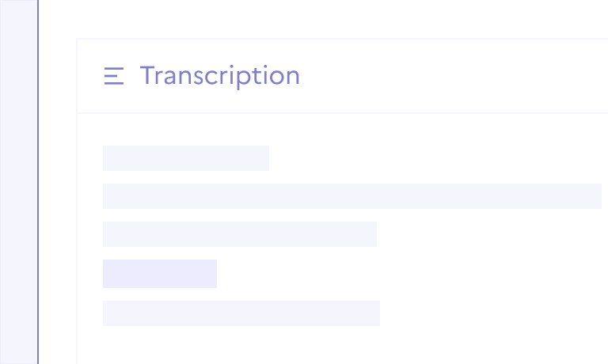Click blank panel area below transcript lines
The image size is (608, 364).
pyautogui.click(x=340, y=346)
